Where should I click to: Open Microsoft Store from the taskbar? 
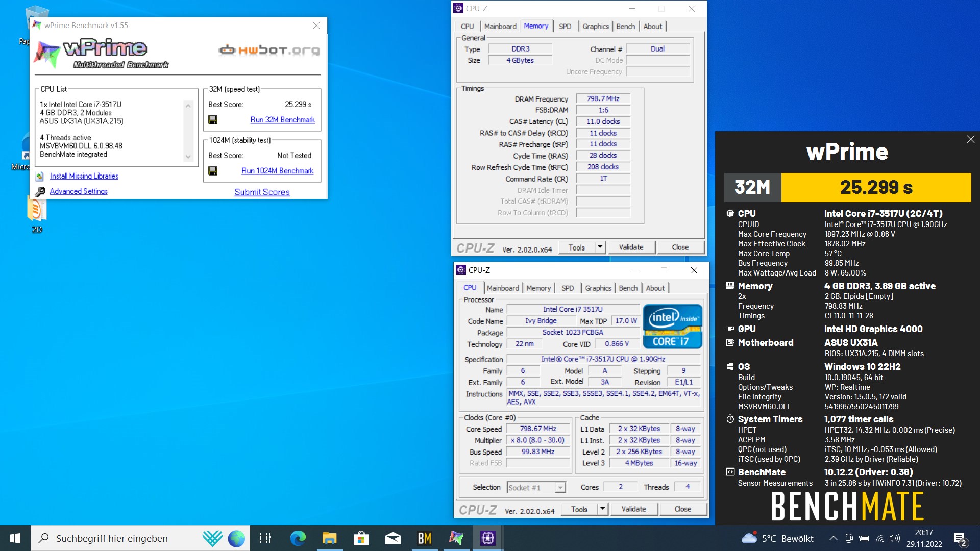361,538
